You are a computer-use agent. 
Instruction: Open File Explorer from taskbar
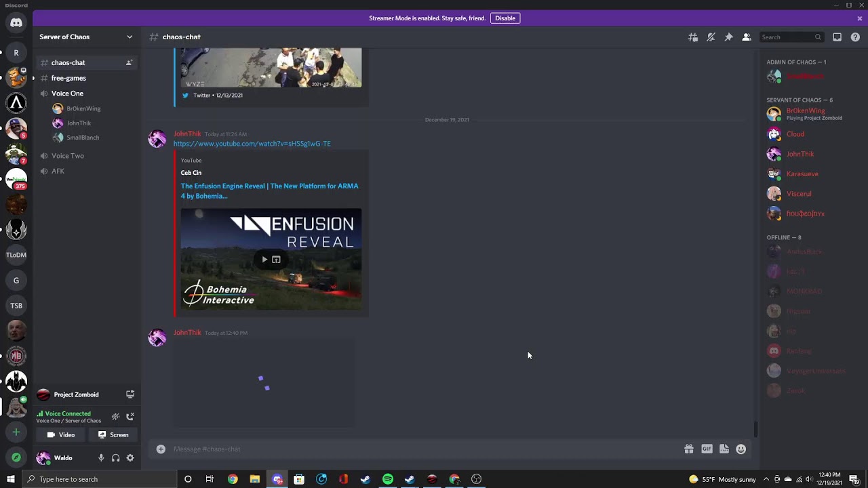tap(255, 479)
